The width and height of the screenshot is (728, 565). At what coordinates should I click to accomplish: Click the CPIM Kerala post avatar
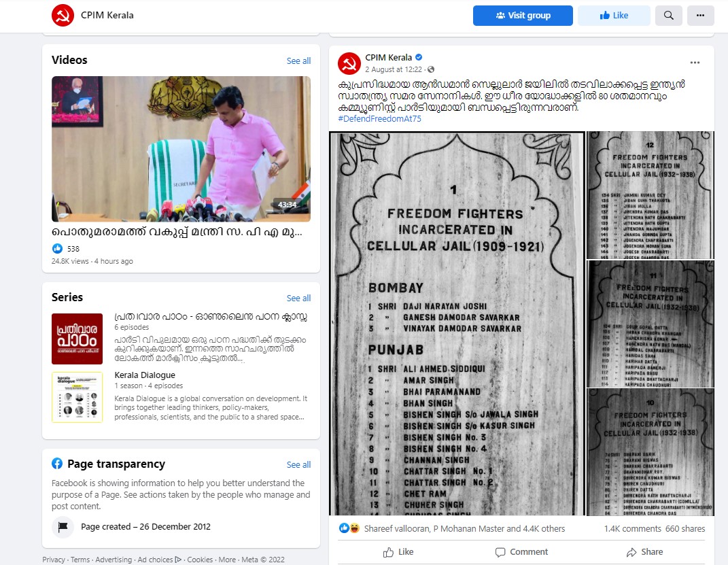coord(349,64)
